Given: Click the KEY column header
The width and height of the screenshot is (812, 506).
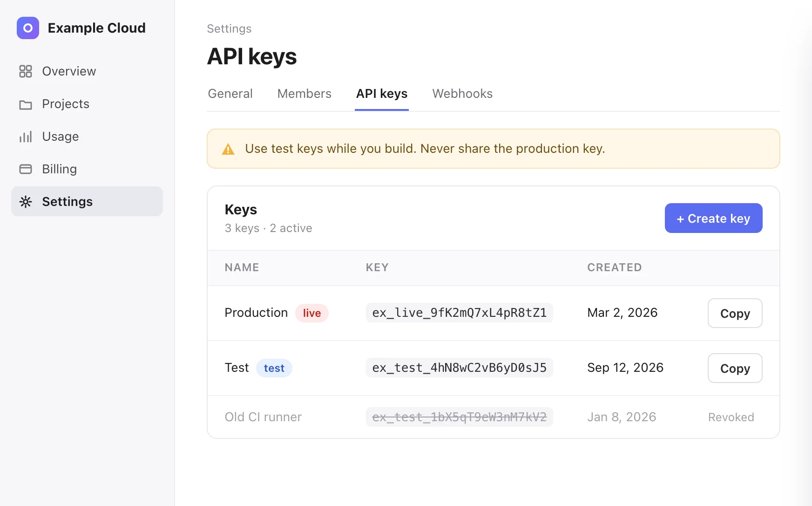Looking at the screenshot, I should click(377, 267).
